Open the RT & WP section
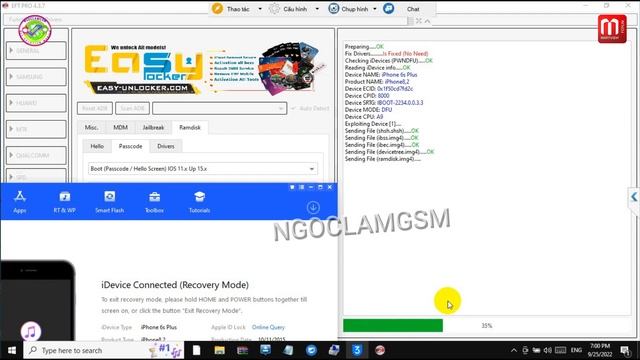 pyautogui.click(x=64, y=202)
